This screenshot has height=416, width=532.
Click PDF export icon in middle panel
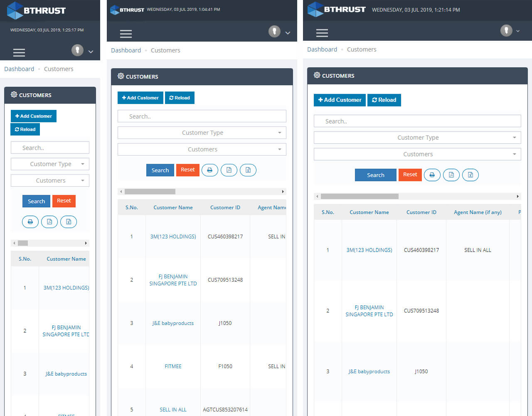coord(229,170)
